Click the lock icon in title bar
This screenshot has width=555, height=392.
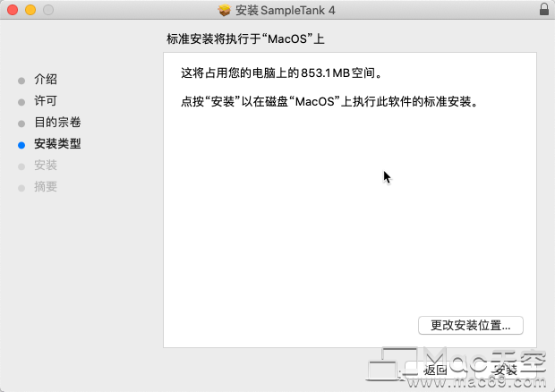(x=544, y=9)
